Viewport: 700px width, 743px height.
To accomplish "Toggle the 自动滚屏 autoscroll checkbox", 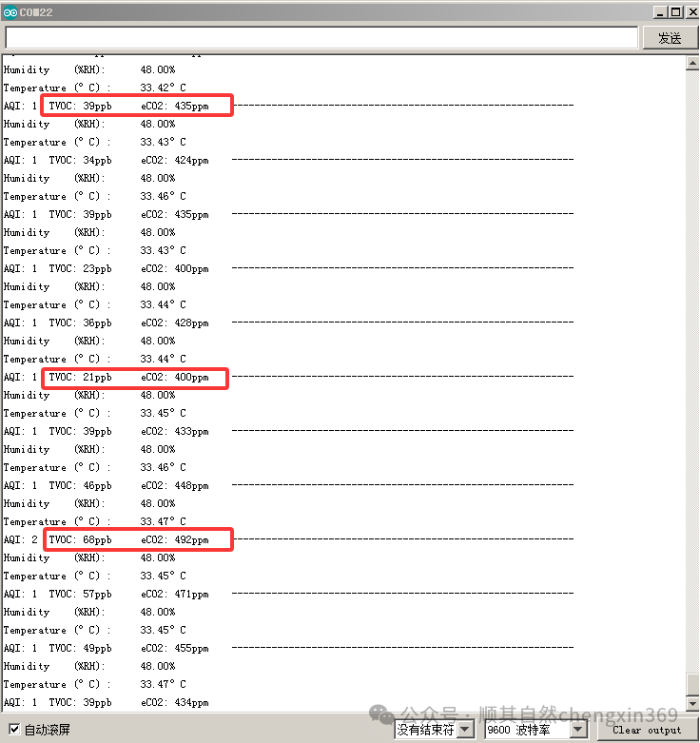I will pos(13,730).
